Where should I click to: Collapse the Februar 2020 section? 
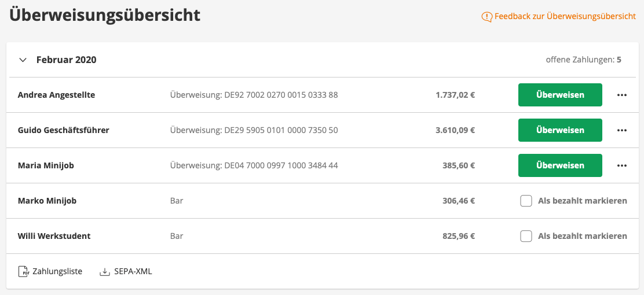tap(23, 60)
